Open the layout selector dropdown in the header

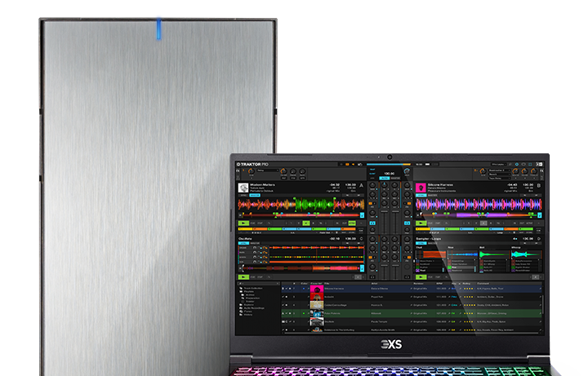pyautogui.click(x=499, y=165)
